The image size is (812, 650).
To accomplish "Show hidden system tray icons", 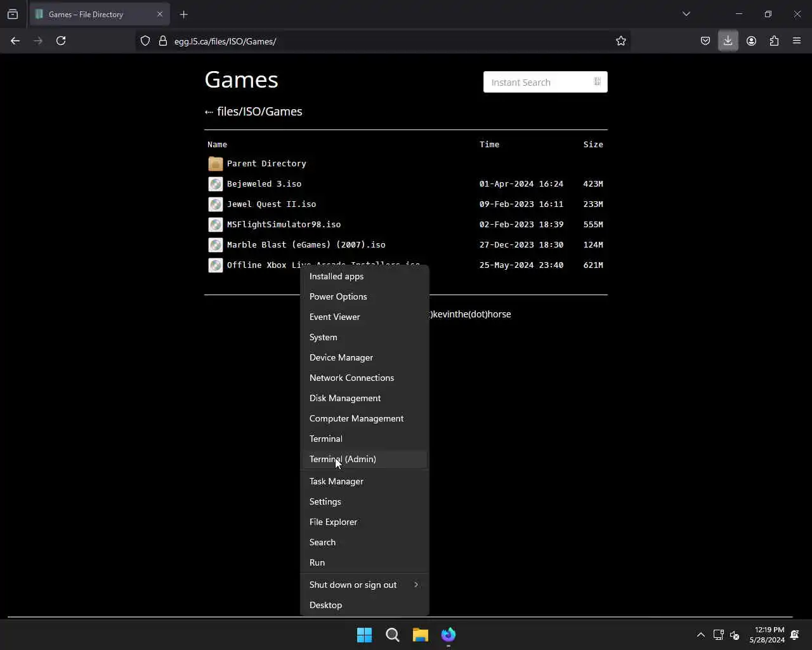I will (x=700, y=635).
